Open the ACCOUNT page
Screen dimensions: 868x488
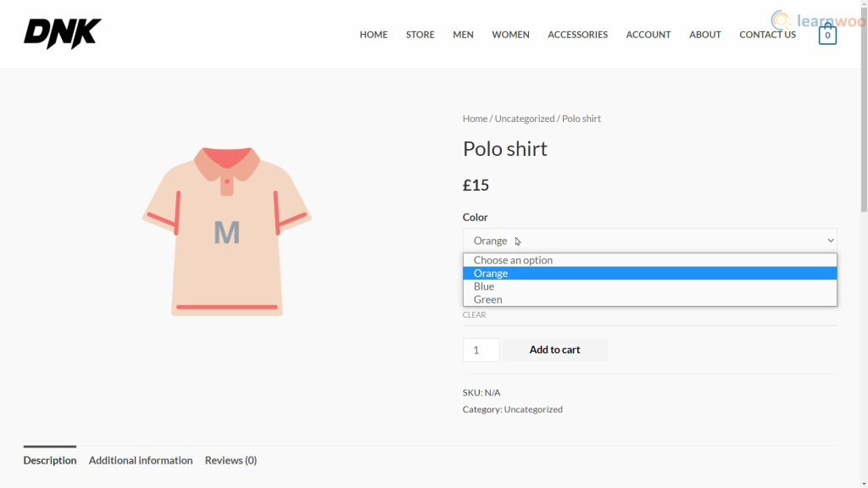(648, 34)
